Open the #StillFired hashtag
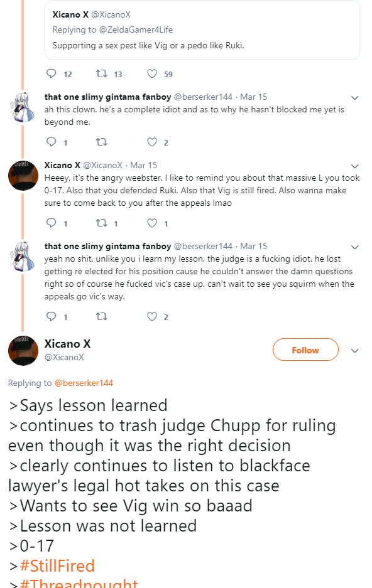 [x=57, y=565]
